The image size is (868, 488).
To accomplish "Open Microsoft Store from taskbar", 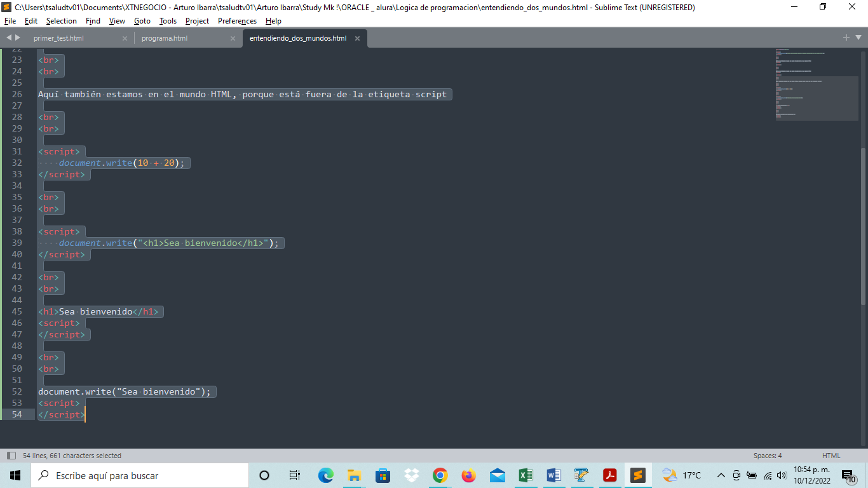I will click(x=383, y=475).
